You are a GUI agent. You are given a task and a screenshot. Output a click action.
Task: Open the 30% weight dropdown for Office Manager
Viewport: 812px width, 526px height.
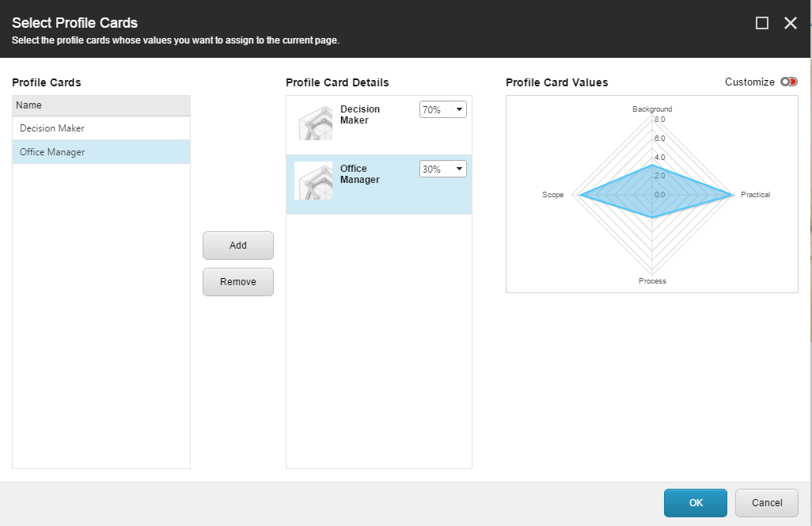[x=459, y=168]
